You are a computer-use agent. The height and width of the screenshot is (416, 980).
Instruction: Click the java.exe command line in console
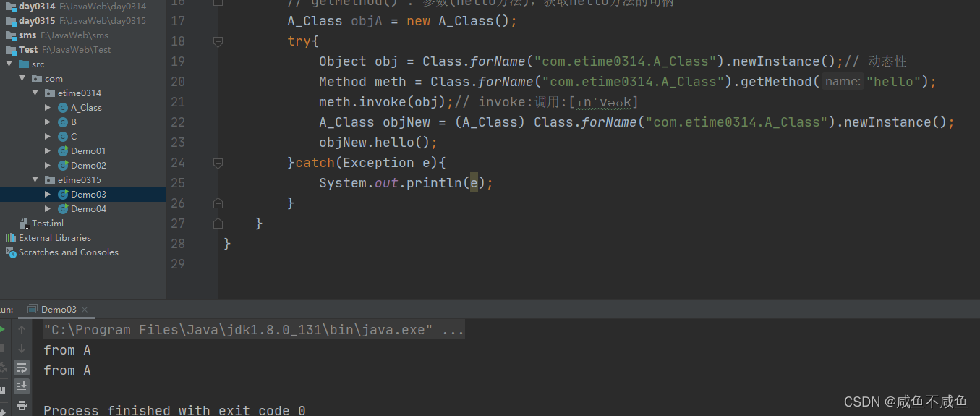pyautogui.click(x=254, y=331)
